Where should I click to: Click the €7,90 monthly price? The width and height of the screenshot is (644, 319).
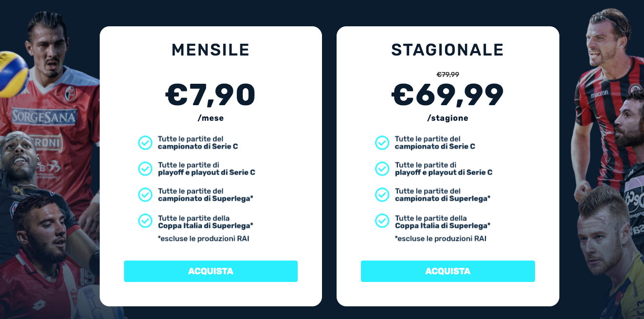click(x=211, y=94)
